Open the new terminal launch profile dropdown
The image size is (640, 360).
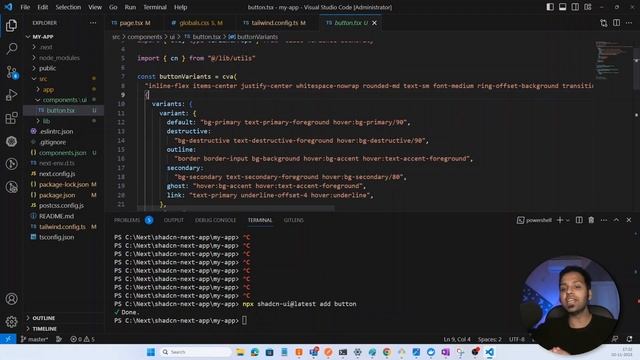568,220
